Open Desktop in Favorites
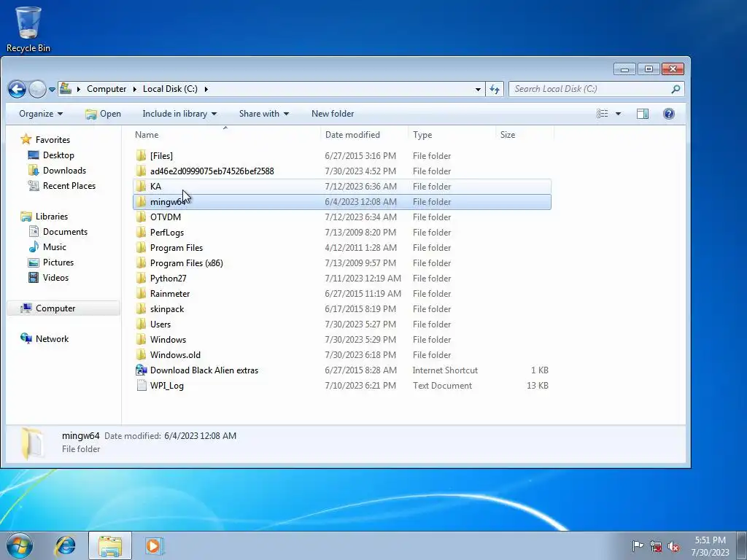 (58, 155)
